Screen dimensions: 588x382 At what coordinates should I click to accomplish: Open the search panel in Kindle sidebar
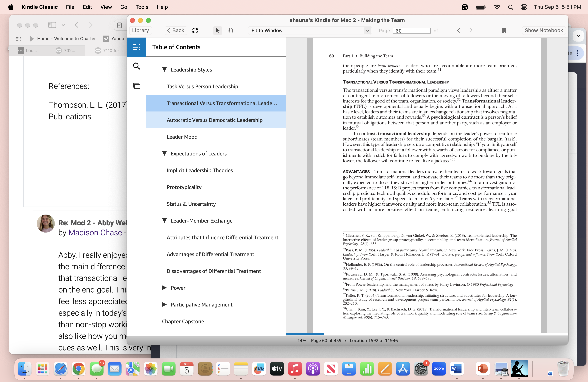coord(136,66)
